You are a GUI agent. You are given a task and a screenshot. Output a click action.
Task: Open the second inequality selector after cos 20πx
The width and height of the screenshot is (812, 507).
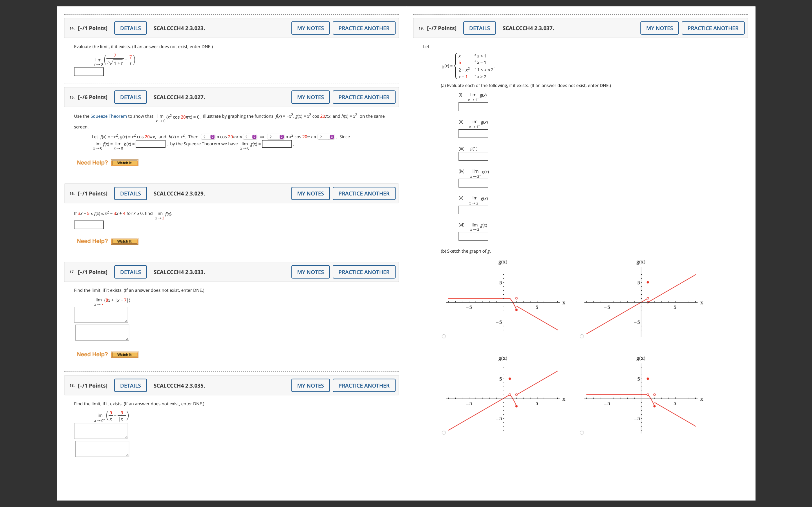[x=250, y=137]
